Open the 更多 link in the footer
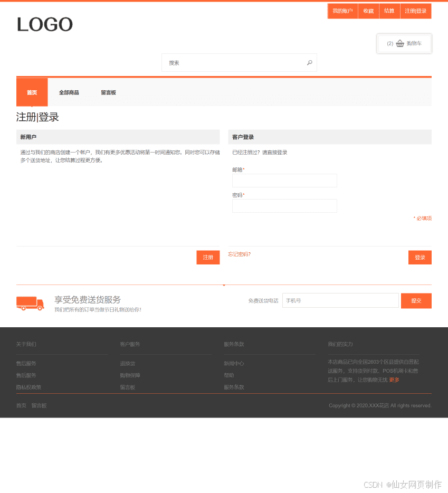 pos(394,379)
